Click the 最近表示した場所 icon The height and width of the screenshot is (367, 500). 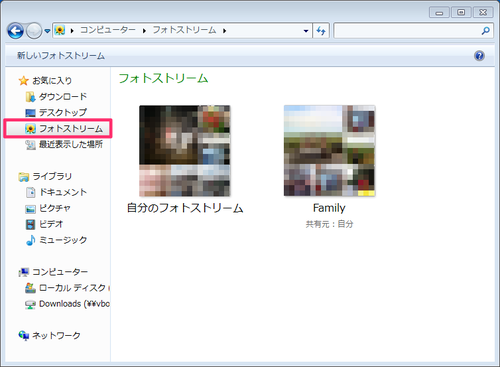coord(30,145)
